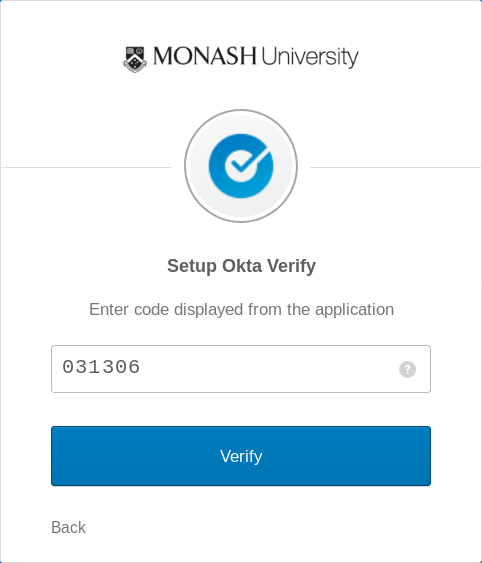The width and height of the screenshot is (482, 563).
Task: Click the help question mark icon
Action: click(x=407, y=369)
